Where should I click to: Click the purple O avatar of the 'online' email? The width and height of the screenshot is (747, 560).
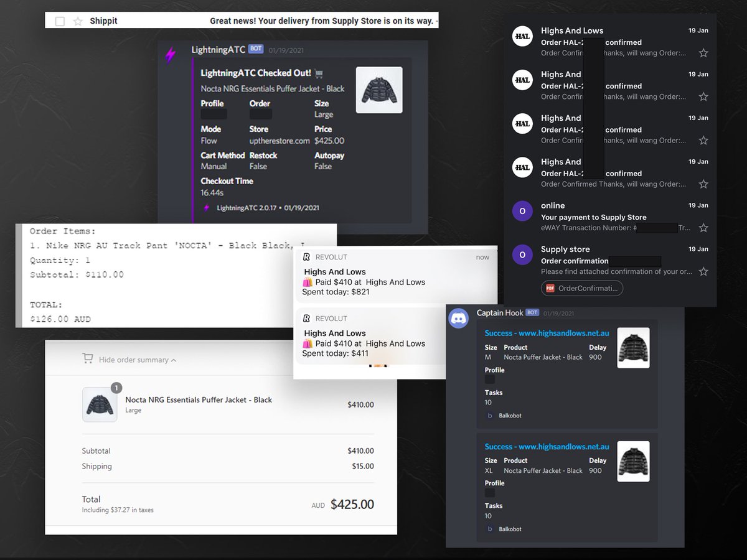(522, 212)
